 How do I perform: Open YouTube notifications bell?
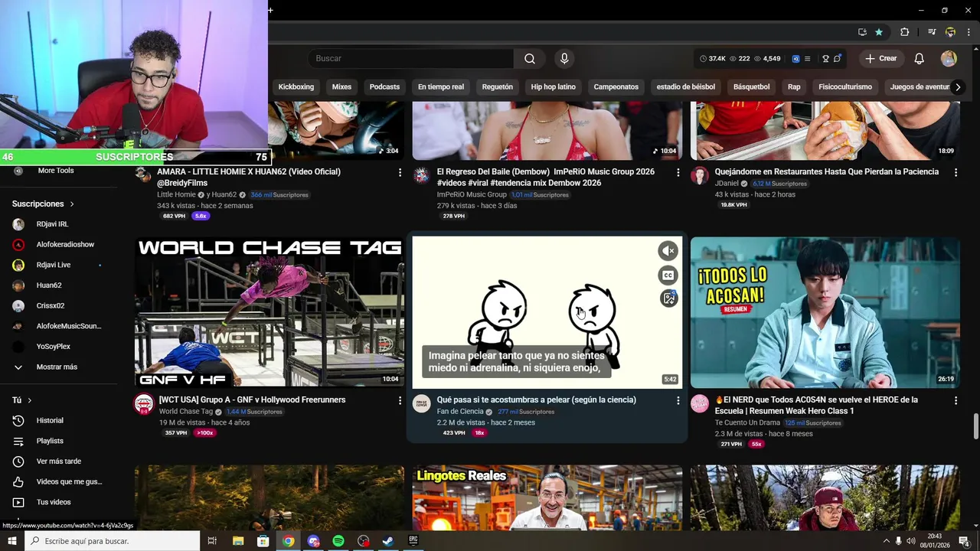920,59
